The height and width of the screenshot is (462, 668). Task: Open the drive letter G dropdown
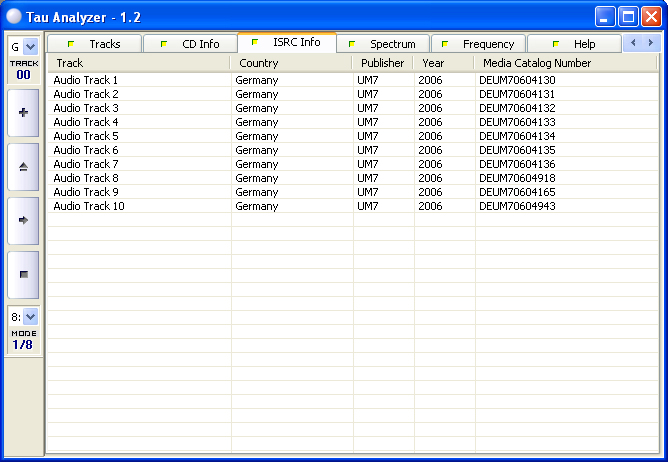(30, 46)
